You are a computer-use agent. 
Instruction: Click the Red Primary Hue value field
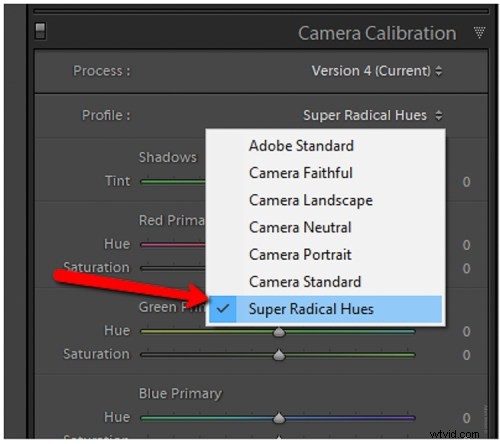pos(466,245)
